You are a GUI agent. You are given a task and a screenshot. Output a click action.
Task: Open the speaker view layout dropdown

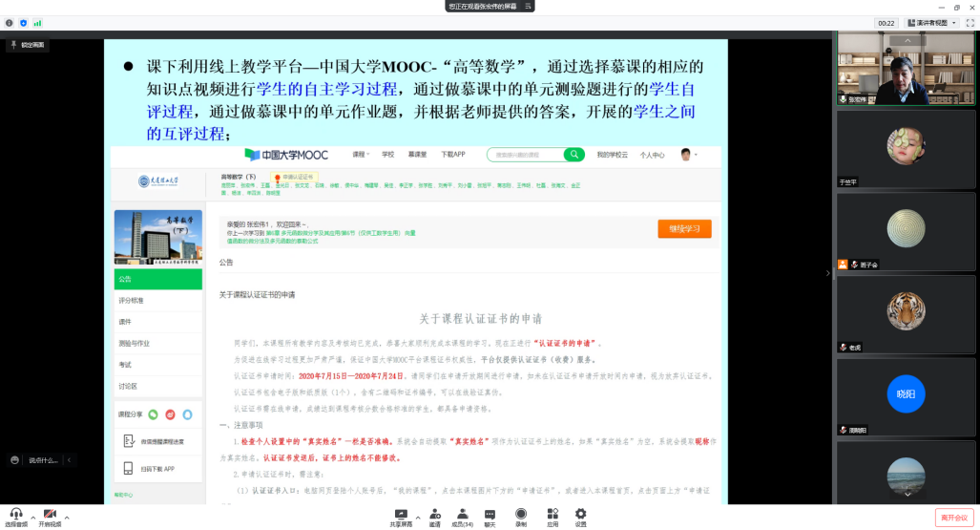932,23
